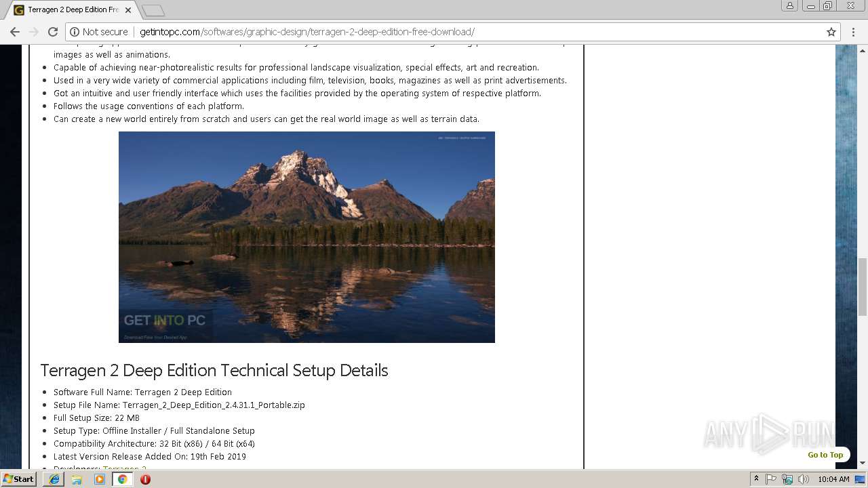
Task: Click the browser forward arrow
Action: [34, 32]
